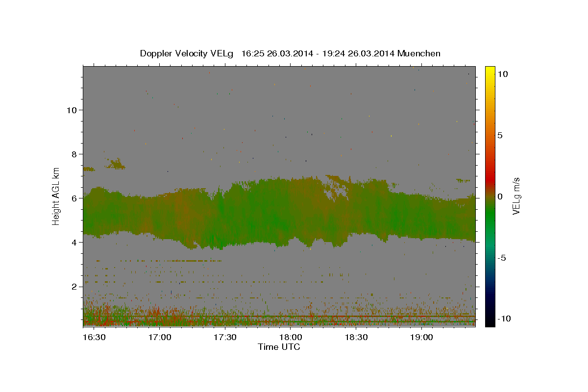Click the 18:30 time tick label
The width and height of the screenshot is (588, 392).
[356, 338]
